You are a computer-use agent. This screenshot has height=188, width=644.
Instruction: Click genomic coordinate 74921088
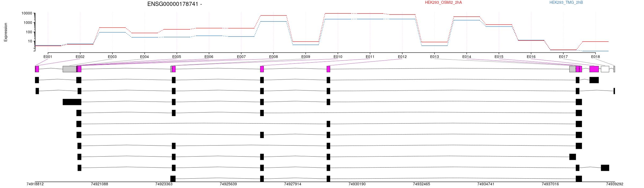tap(99, 184)
